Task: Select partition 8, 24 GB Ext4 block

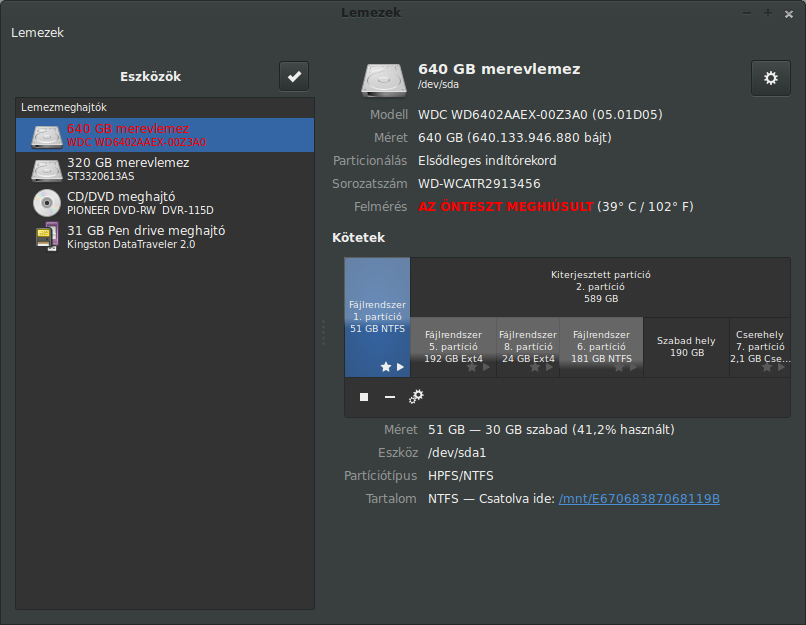Action: [x=528, y=347]
